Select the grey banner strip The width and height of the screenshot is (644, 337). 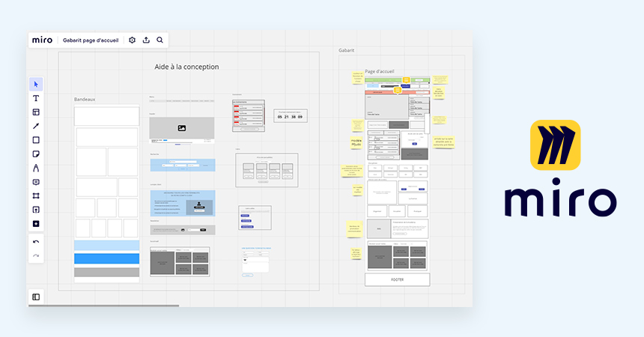[107, 272]
